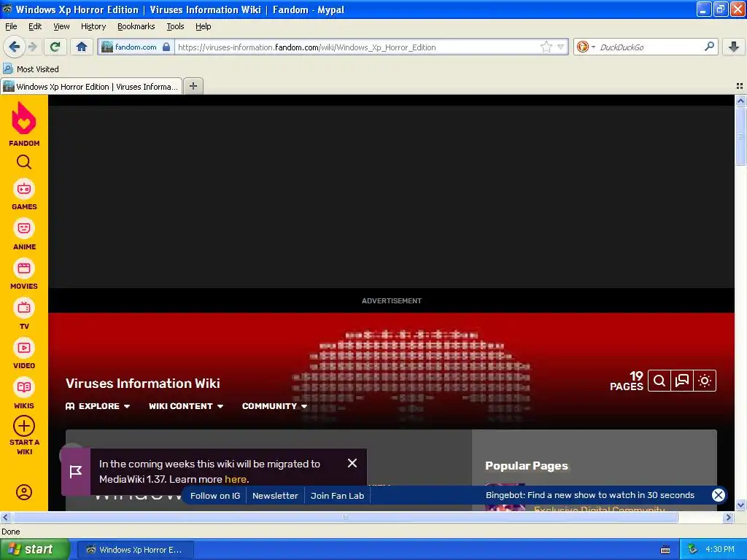This screenshot has height=560, width=747.
Task: Click into the DuckDuckGo search field
Action: pos(650,47)
